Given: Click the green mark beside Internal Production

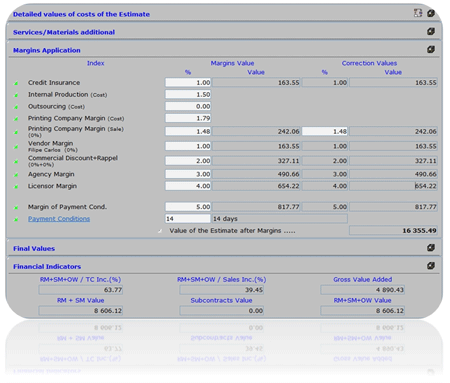Looking at the screenshot, I should click(x=16, y=95).
